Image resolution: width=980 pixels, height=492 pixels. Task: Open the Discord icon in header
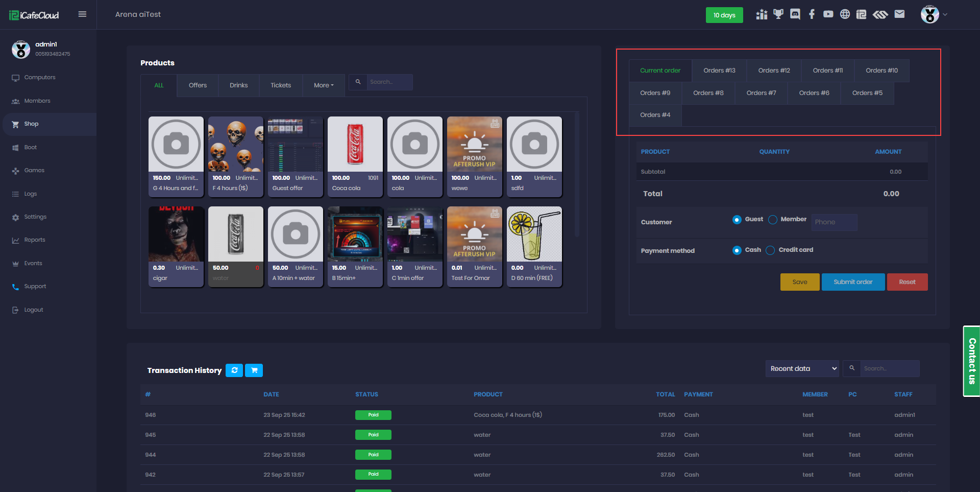(x=795, y=14)
